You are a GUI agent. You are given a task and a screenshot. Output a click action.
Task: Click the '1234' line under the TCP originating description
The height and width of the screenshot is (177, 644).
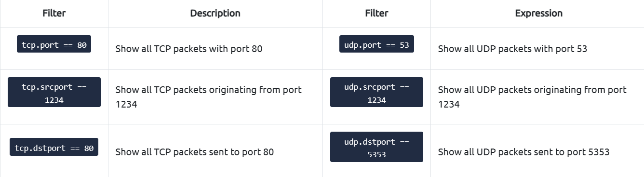coord(126,104)
